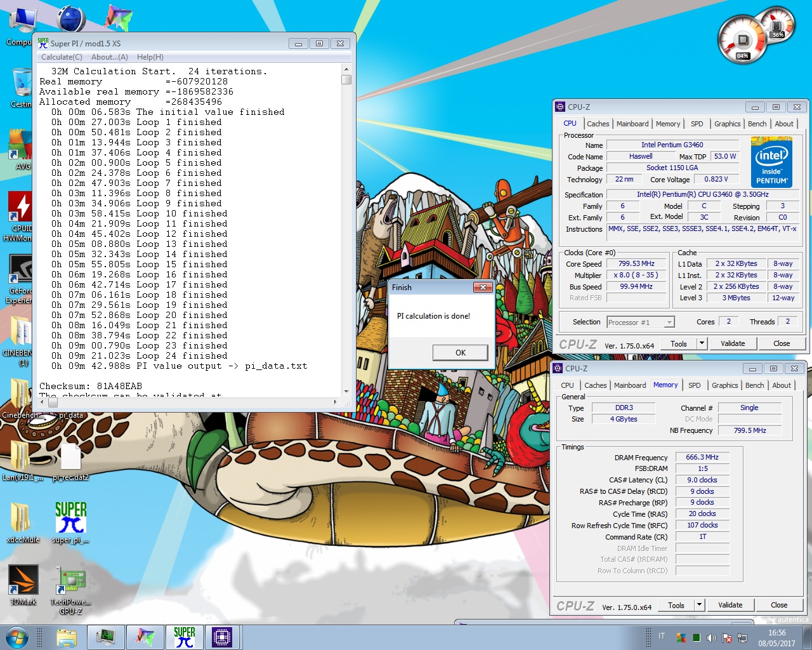Click the Checksum: 81A48EAB line
The height and width of the screenshot is (650, 812).
[91, 386]
